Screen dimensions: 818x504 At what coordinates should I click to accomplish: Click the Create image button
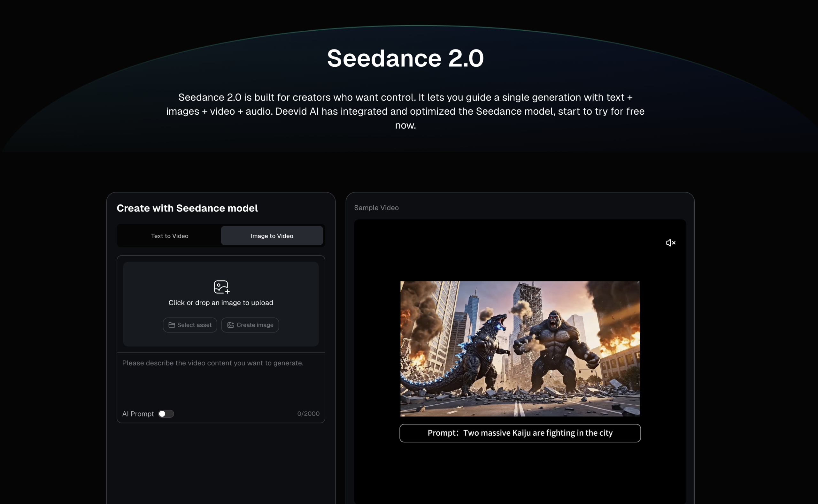tap(250, 325)
